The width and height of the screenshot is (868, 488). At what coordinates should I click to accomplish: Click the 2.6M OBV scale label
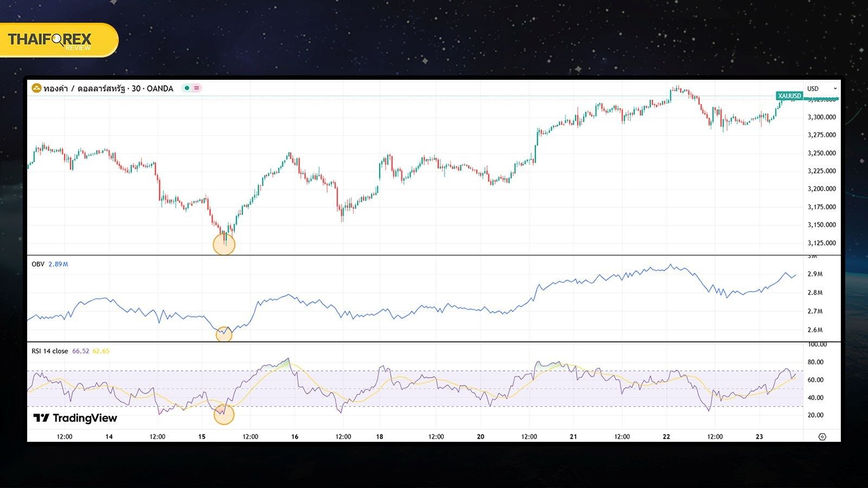(815, 330)
